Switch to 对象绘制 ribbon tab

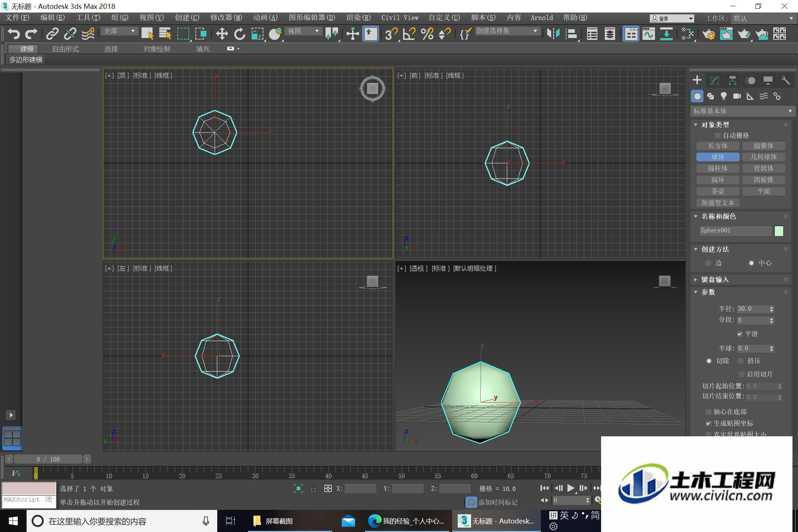tap(157, 49)
